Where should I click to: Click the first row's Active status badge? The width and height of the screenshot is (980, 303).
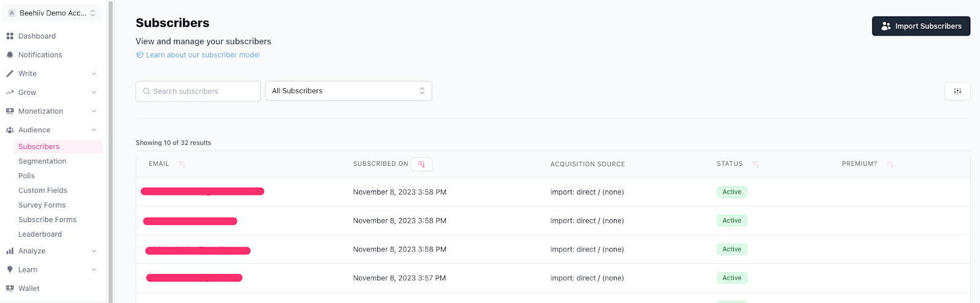click(731, 192)
